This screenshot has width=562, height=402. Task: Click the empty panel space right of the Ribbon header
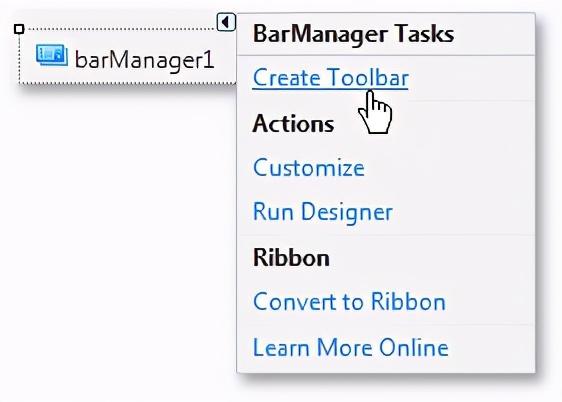click(430, 258)
